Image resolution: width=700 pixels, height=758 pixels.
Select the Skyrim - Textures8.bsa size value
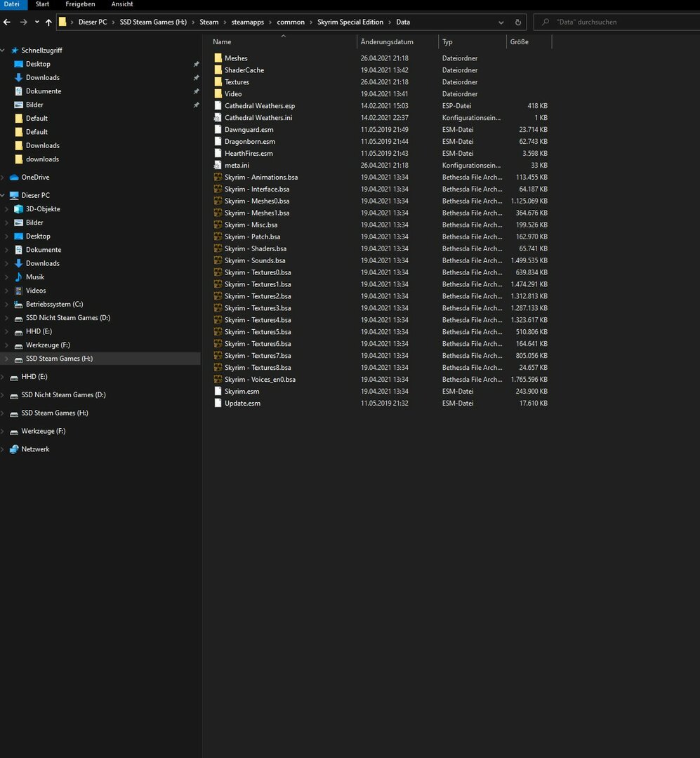tap(533, 368)
